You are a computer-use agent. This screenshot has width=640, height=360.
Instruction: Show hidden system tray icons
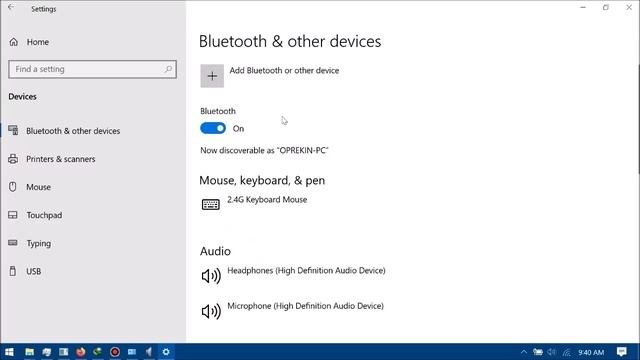click(x=524, y=352)
